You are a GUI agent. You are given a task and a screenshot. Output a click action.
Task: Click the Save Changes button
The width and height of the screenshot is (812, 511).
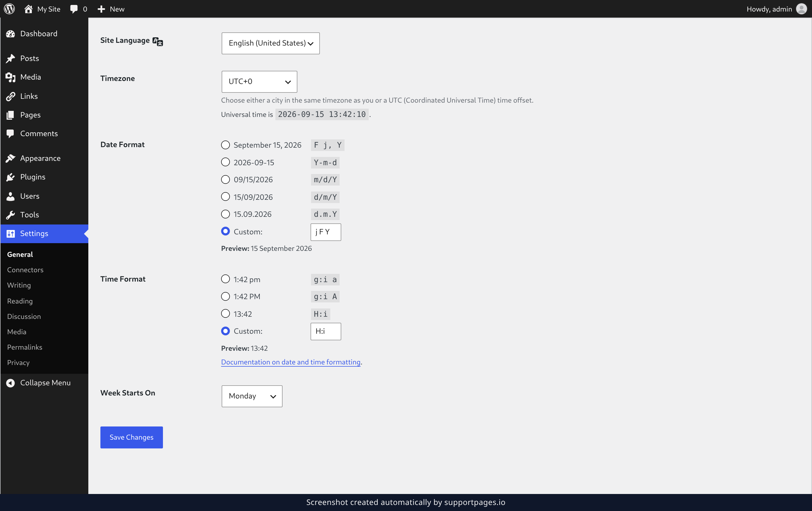point(131,437)
